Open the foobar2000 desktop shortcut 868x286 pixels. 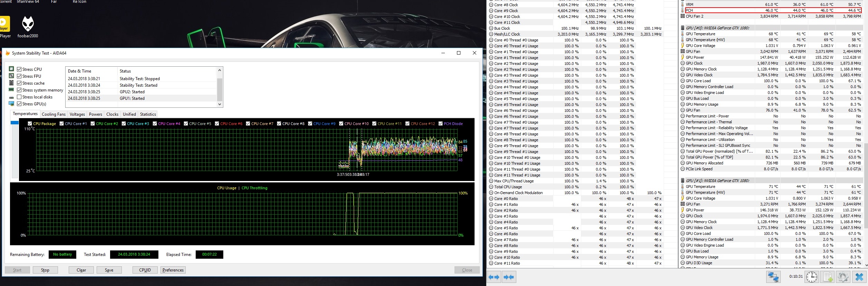(x=28, y=27)
